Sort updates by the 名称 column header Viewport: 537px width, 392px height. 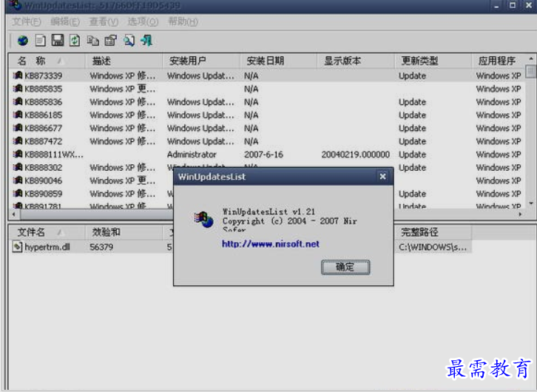tap(47, 61)
